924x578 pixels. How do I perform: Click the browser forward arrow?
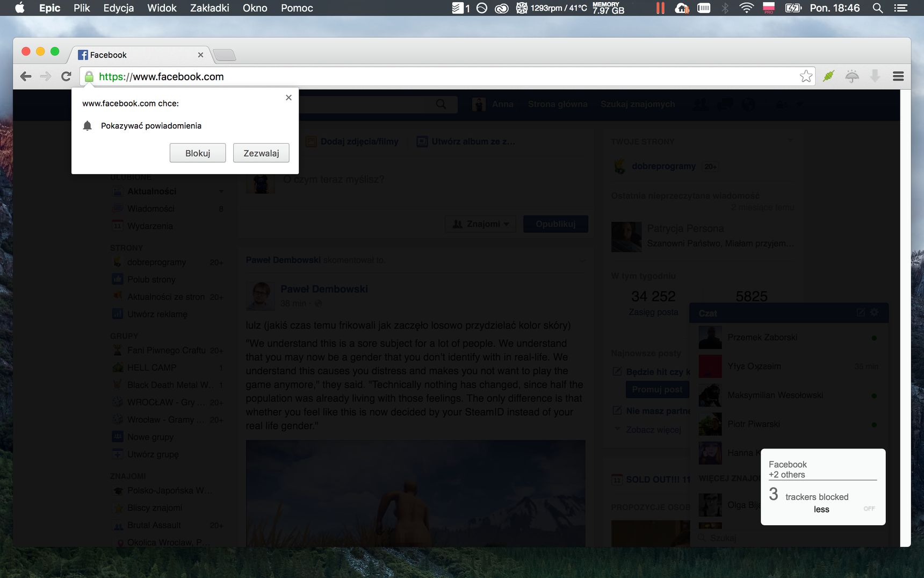[x=46, y=76]
